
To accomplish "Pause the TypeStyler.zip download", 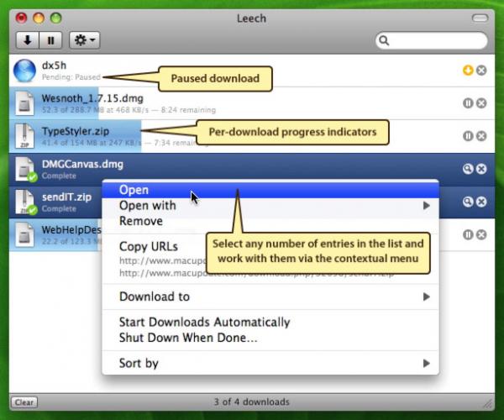I will (468, 136).
